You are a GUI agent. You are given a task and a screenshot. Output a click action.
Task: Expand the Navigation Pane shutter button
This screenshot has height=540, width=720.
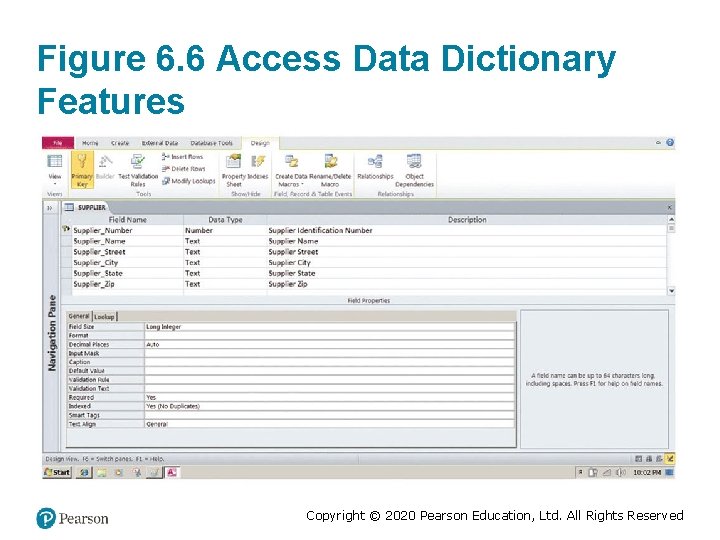pos(50,208)
